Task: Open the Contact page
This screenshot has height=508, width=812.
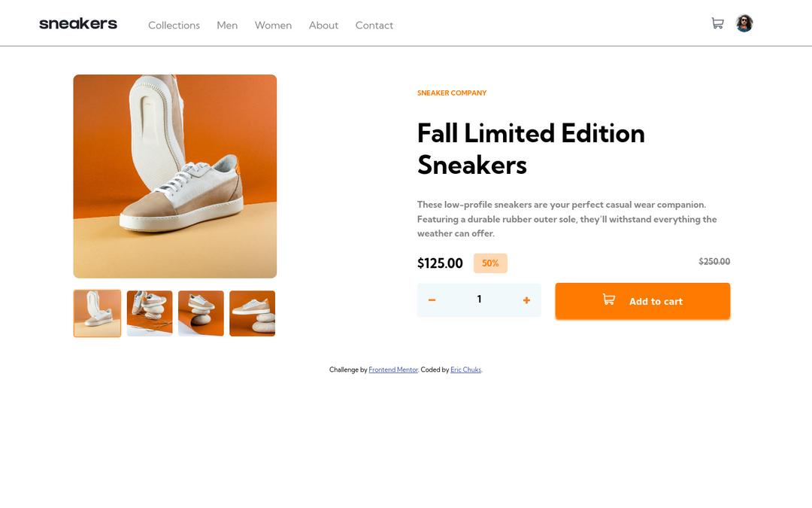Action: [374, 25]
